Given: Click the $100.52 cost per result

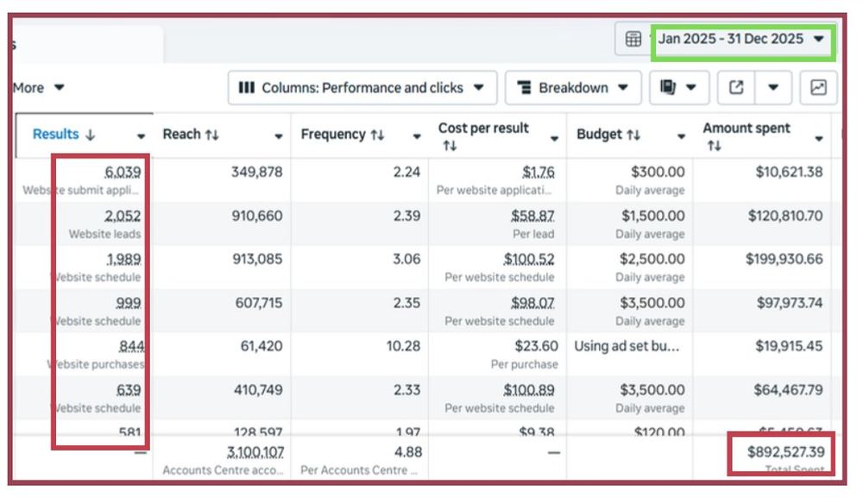Looking at the screenshot, I should coord(529,259).
